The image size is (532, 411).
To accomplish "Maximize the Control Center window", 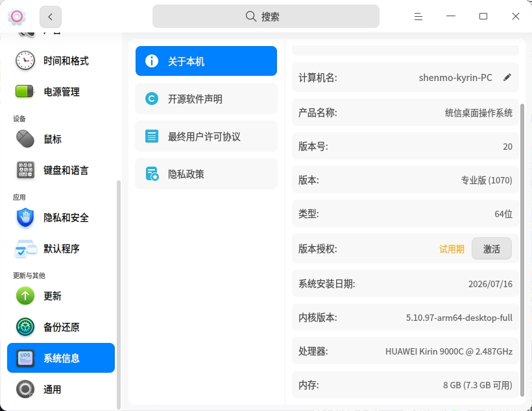I will coord(483,16).
